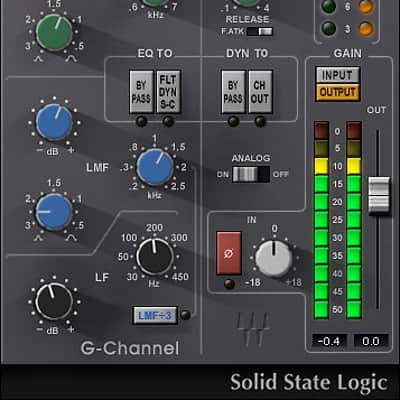
Task: Click the LF frequency Hz knob
Action: pos(155,257)
